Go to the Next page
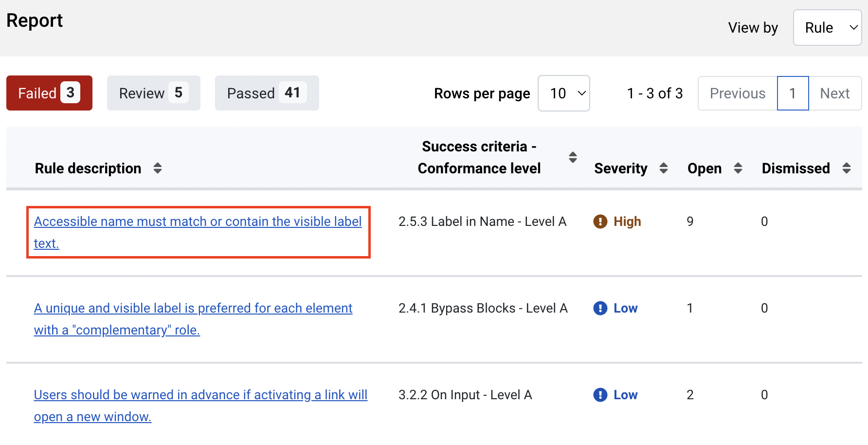 point(834,93)
